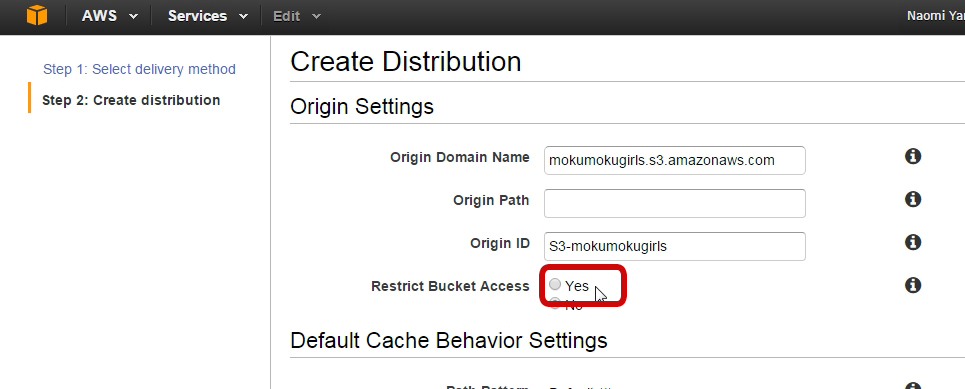Click the Restrict Bucket Access label

click(x=450, y=286)
